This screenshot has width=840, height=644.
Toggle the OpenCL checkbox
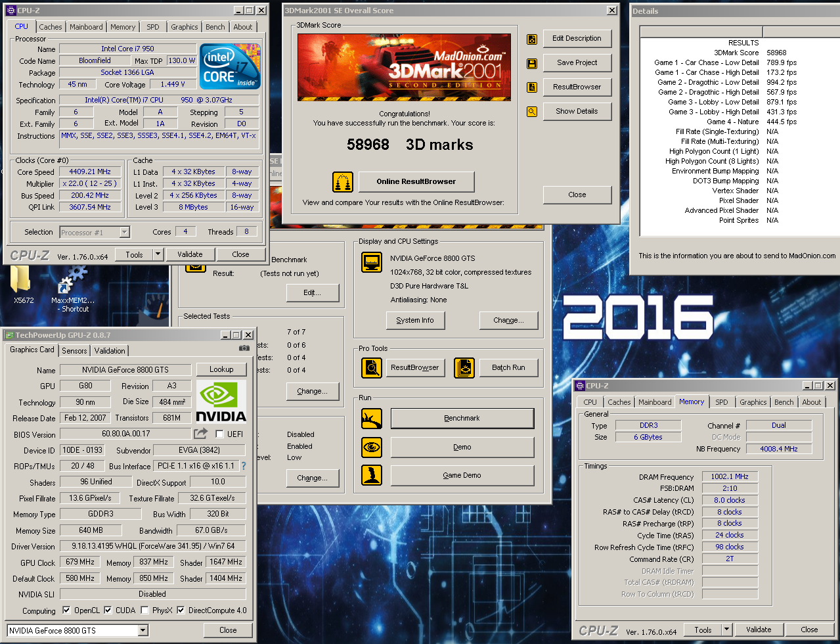[66, 610]
